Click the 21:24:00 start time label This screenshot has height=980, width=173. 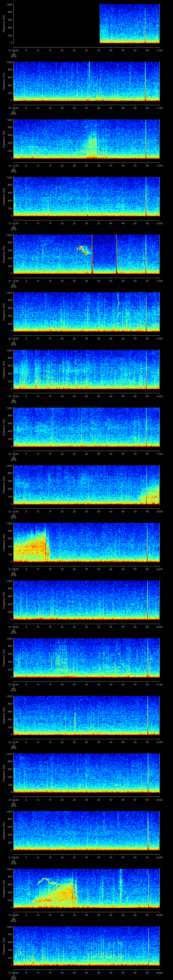(13, 915)
